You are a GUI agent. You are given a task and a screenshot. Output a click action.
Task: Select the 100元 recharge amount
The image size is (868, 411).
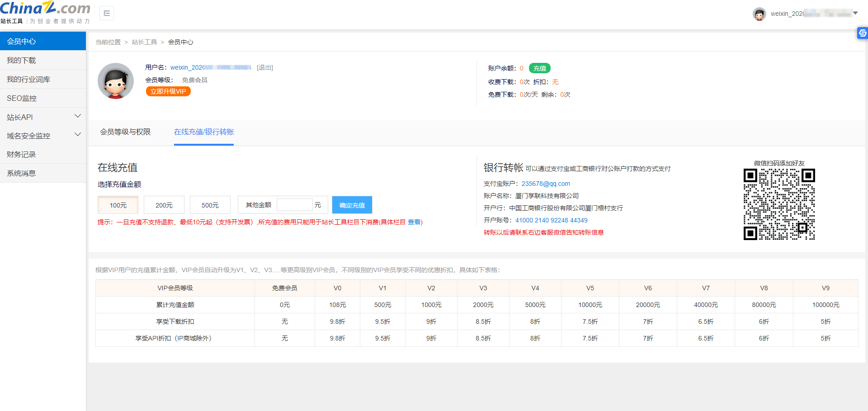[118, 205]
